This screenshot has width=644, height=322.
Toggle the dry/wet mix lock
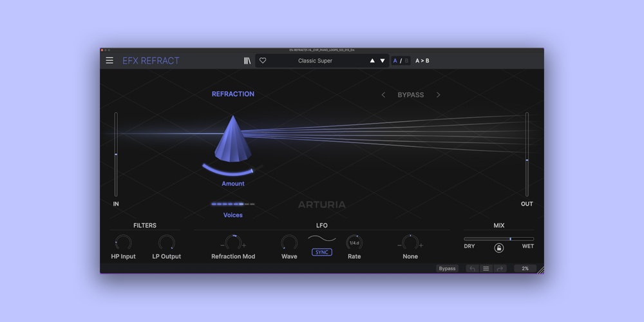click(498, 248)
